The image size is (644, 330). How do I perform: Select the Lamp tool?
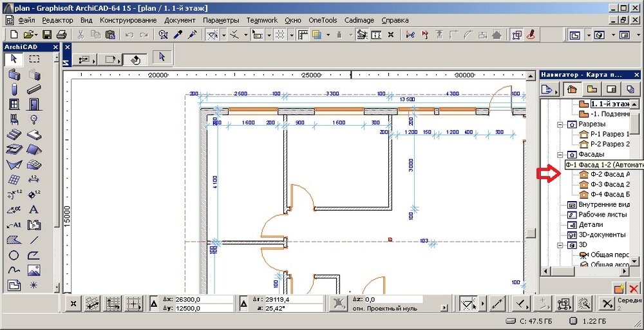pos(34,119)
